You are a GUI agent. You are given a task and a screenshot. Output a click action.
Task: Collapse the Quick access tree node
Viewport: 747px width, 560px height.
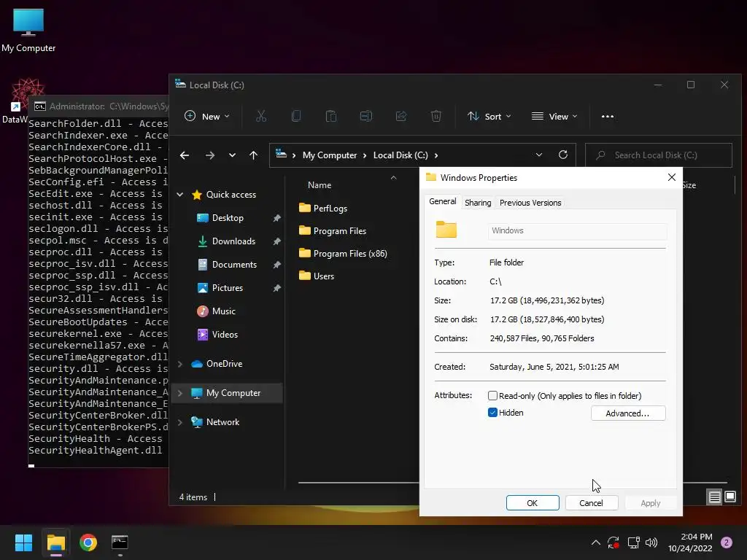[x=180, y=194]
